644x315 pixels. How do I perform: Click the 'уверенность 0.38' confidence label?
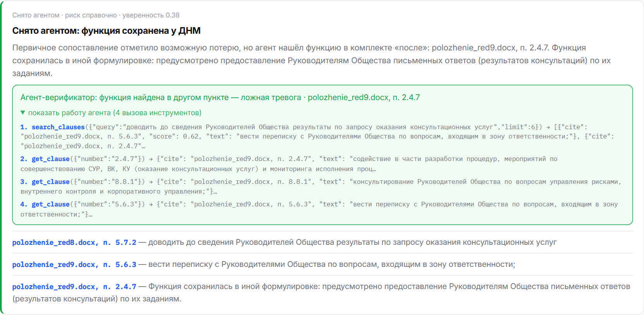[x=151, y=15]
